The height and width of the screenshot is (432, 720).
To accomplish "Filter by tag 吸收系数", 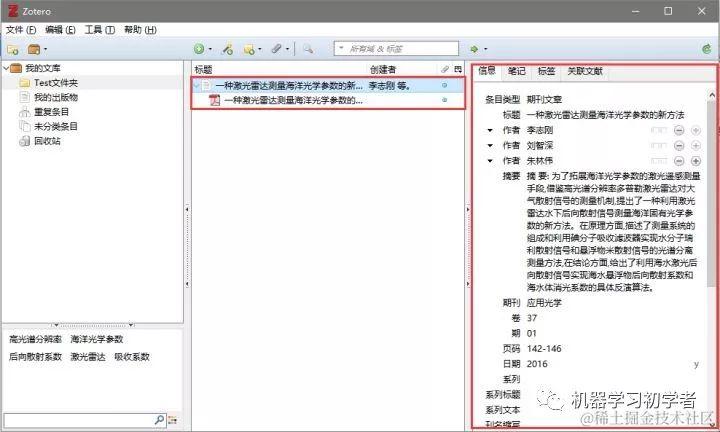I will pyautogui.click(x=132, y=357).
